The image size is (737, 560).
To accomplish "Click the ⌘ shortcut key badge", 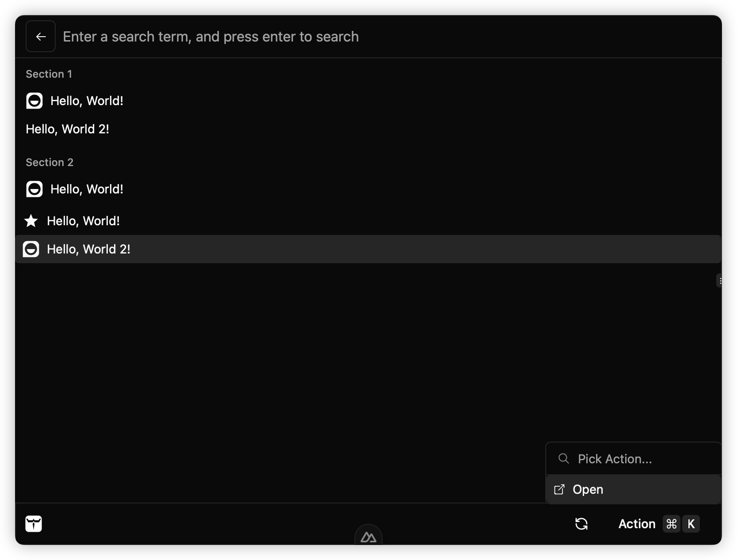I will [671, 524].
